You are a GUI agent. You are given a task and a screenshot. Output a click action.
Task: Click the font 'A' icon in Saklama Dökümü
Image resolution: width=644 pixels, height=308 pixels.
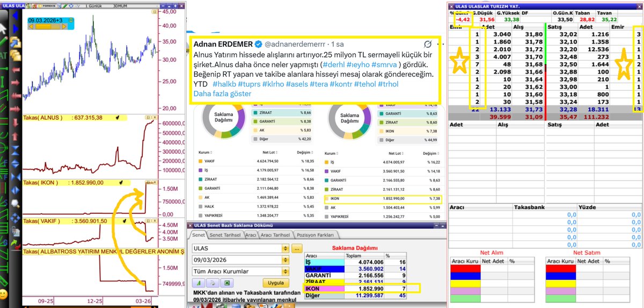[199, 283]
